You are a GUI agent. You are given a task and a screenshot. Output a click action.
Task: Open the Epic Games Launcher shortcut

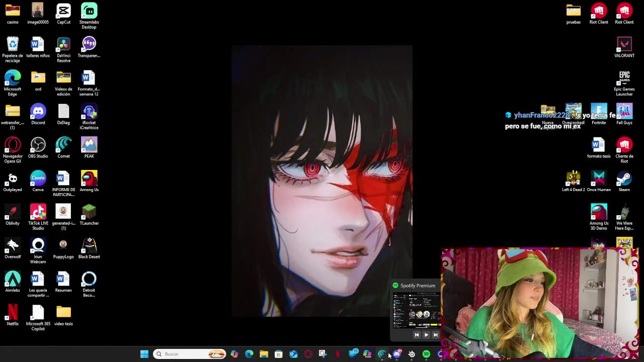624,83
